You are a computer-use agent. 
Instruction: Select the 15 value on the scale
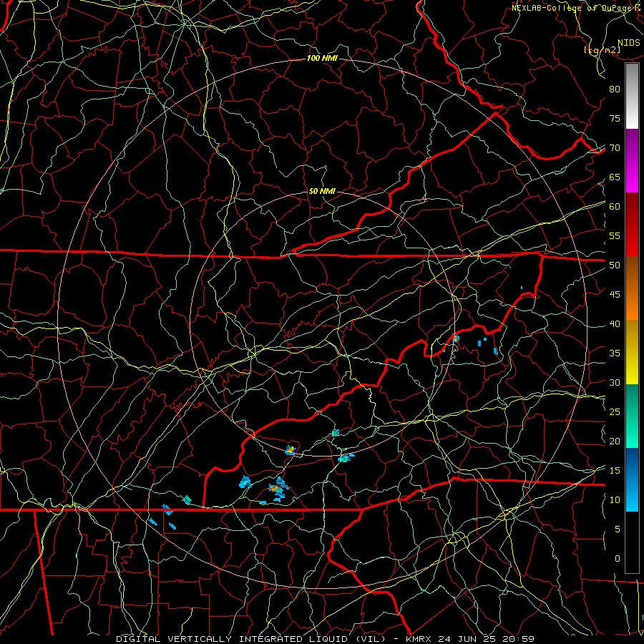coord(615,471)
